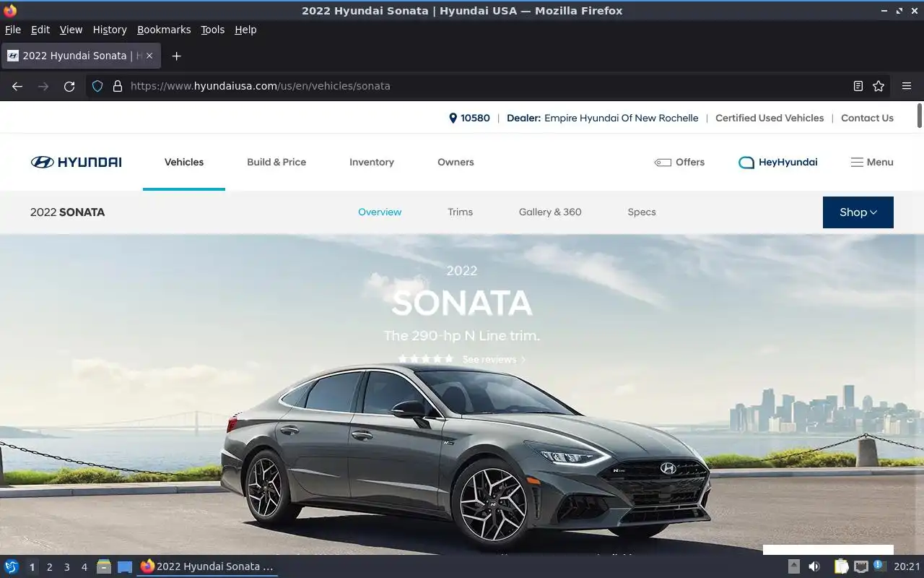Screen dimensions: 924x578
Task: Click the site security padlock icon
Action: 118,86
